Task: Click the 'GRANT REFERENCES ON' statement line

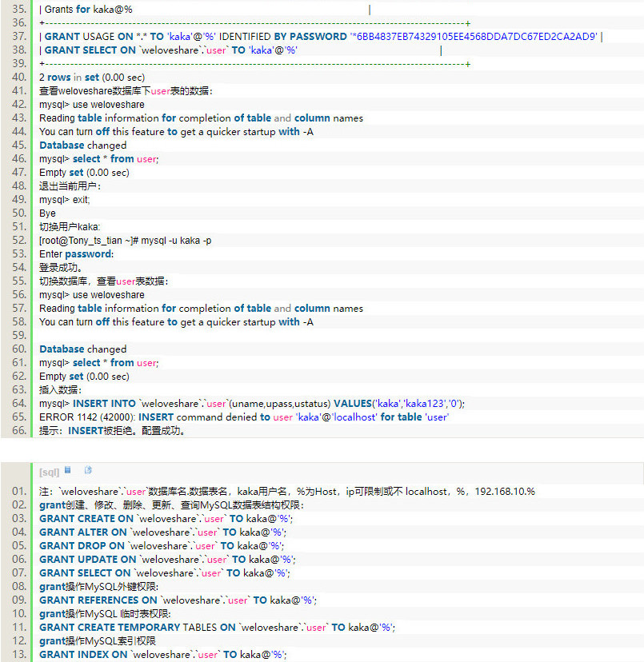Action: click(x=178, y=600)
